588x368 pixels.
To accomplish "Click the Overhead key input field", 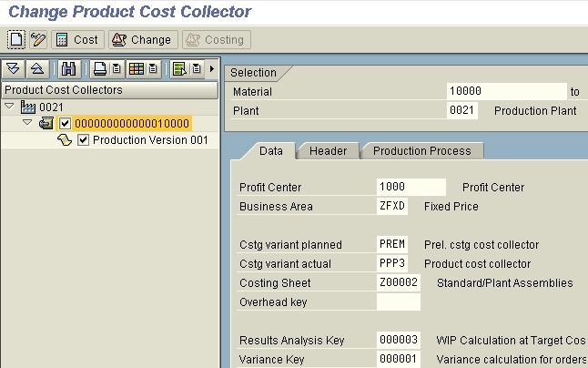I will pos(398,302).
